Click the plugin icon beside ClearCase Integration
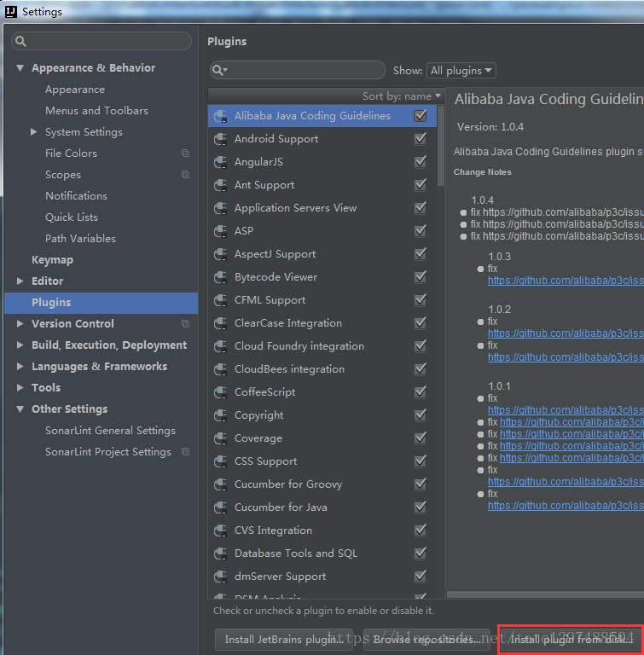 click(220, 323)
